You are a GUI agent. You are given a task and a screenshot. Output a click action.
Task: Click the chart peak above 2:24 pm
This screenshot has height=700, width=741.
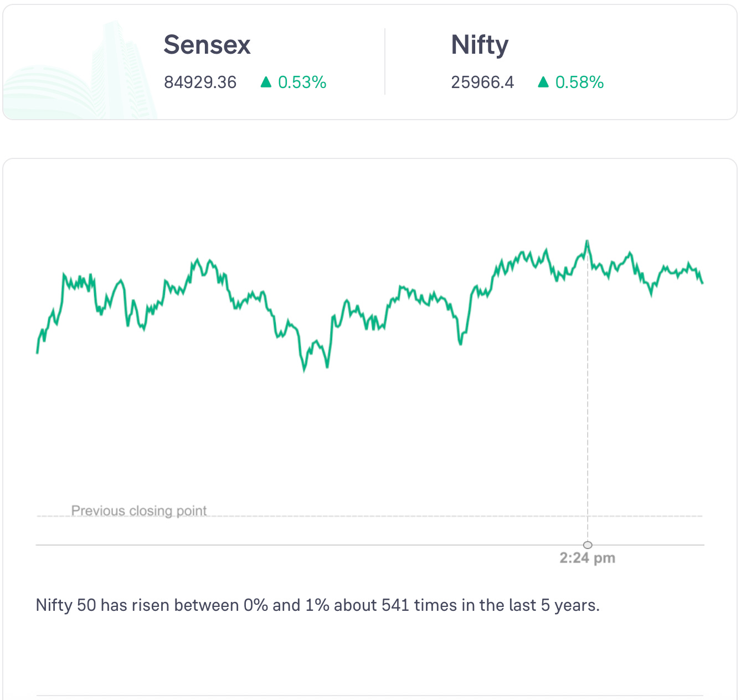point(587,241)
